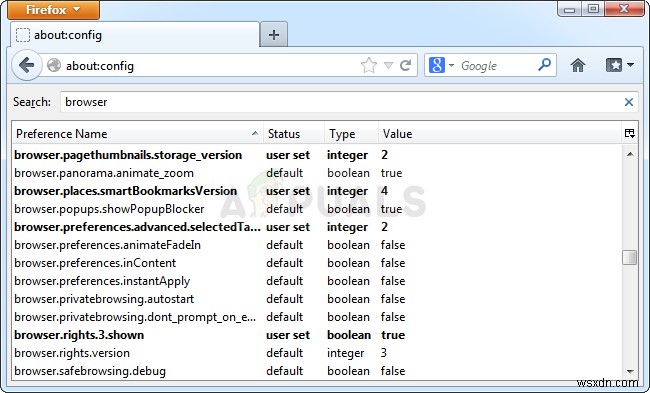Click integer type of browser.rights.version
The height and width of the screenshot is (393, 650).
(x=346, y=354)
